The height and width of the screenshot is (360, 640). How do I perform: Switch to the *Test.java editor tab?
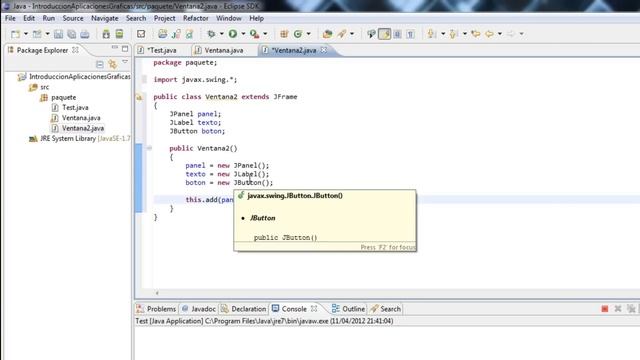[162, 50]
